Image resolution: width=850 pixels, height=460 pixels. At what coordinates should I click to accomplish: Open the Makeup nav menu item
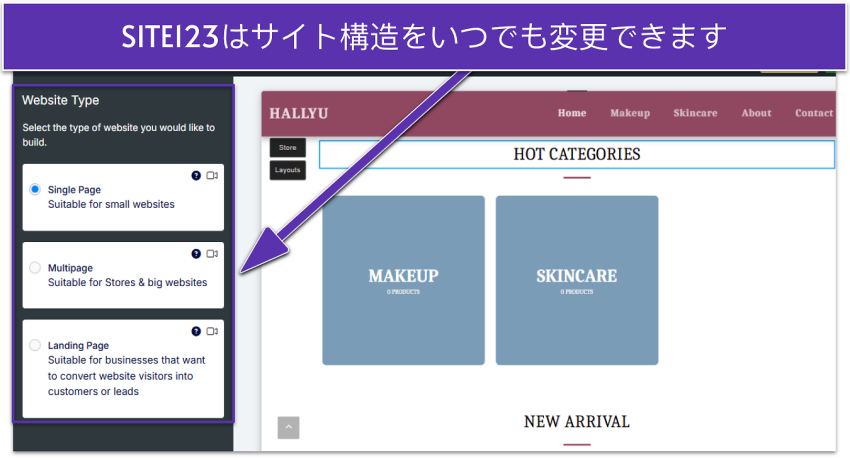pos(630,113)
